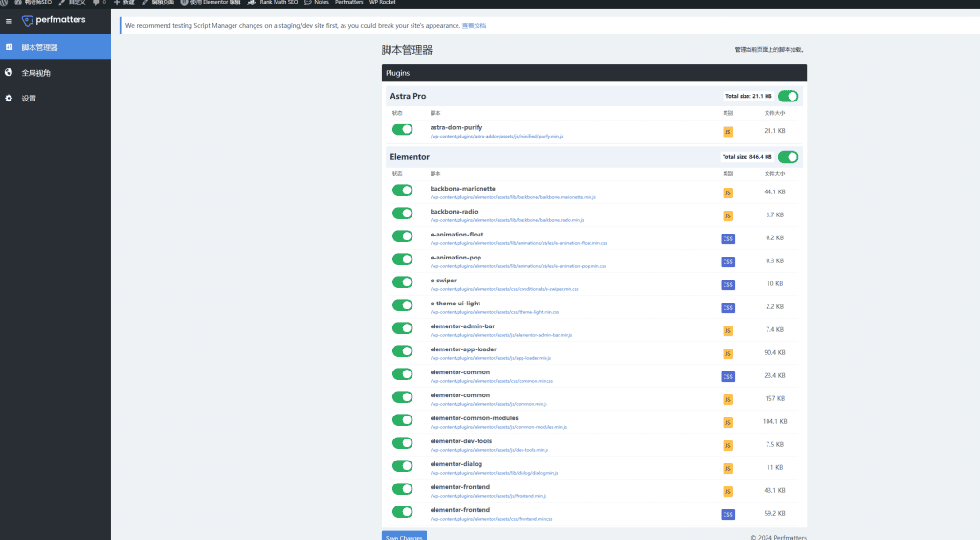Open the 查看文档 documentation link
The height and width of the screenshot is (540, 980).
coord(474,26)
